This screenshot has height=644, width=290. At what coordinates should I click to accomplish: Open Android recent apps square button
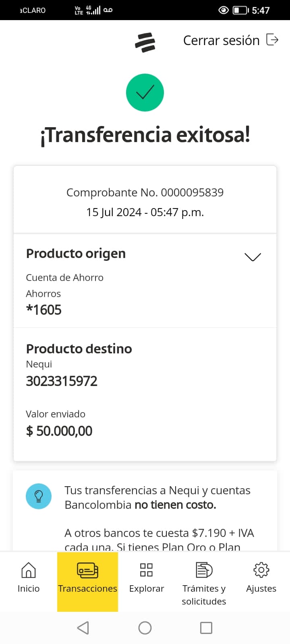pos(206,628)
